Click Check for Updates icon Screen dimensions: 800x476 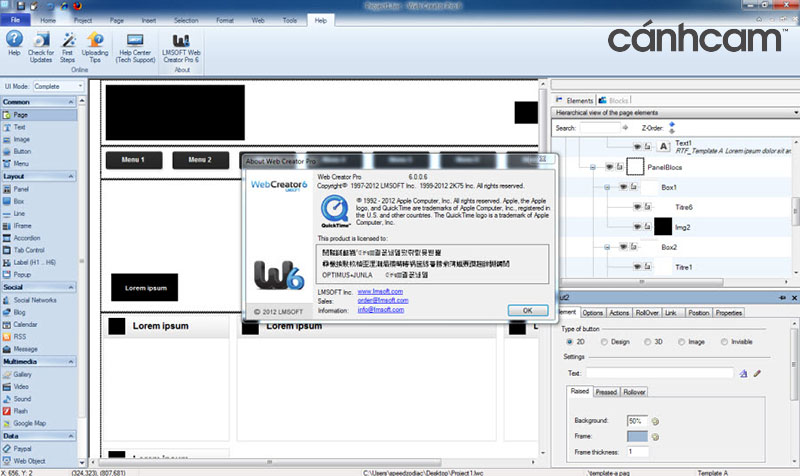click(41, 47)
